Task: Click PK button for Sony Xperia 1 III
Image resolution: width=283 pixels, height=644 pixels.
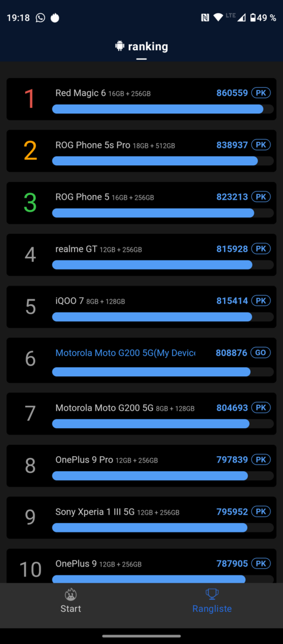Action: pos(261,512)
